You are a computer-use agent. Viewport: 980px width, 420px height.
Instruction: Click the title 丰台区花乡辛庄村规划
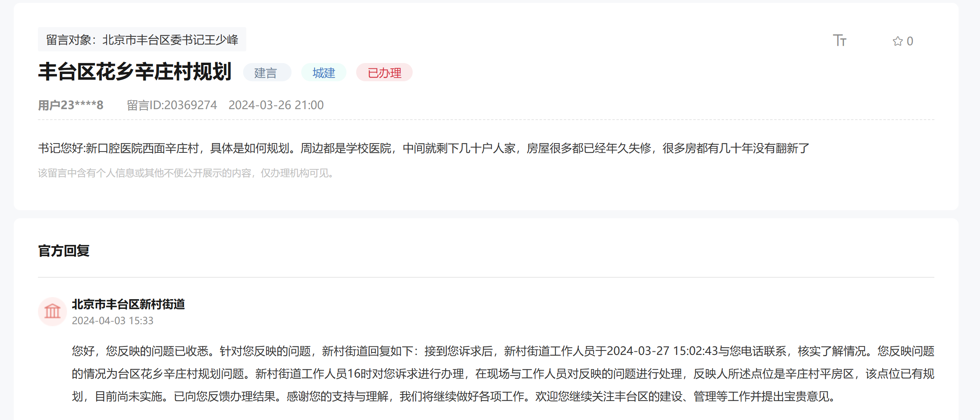(134, 72)
